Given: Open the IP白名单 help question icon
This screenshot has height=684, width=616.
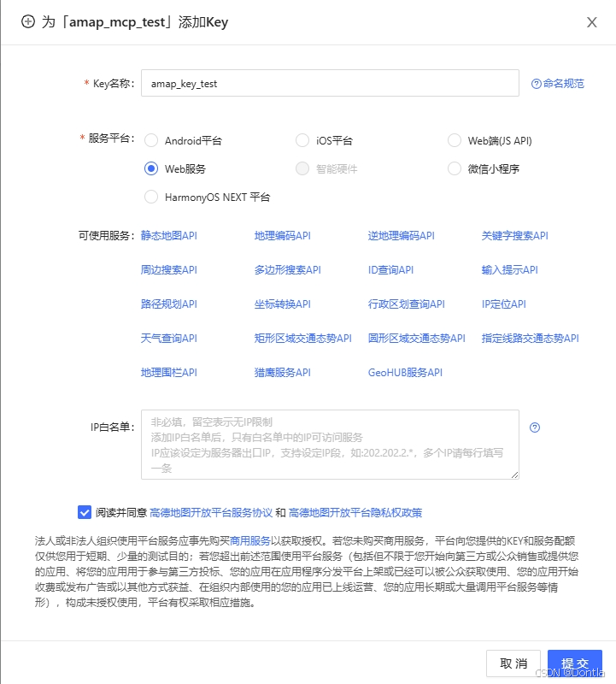Looking at the screenshot, I should click(x=535, y=427).
